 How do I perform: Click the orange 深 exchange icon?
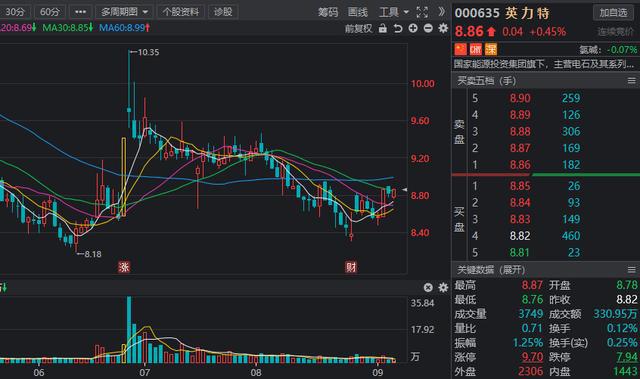tap(491, 49)
